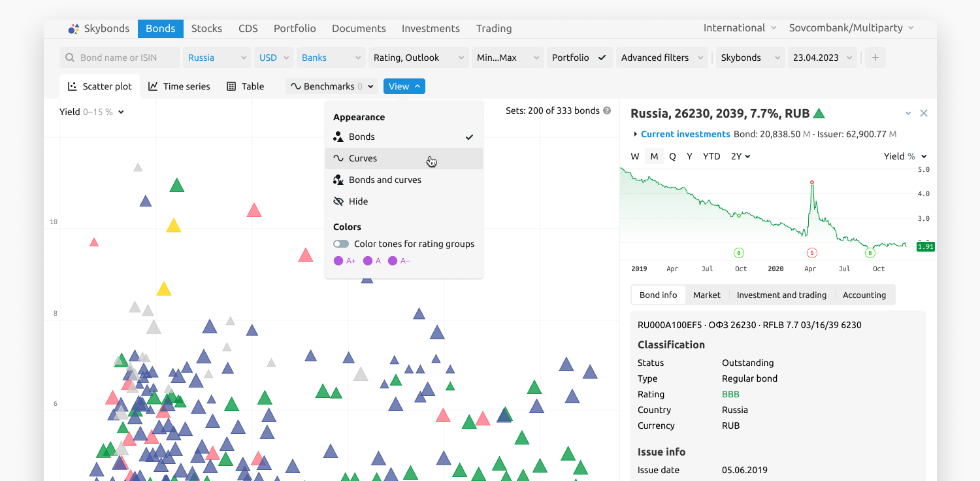Click the 1.91 current yield label
The height and width of the screenshot is (481, 980).
925,246
